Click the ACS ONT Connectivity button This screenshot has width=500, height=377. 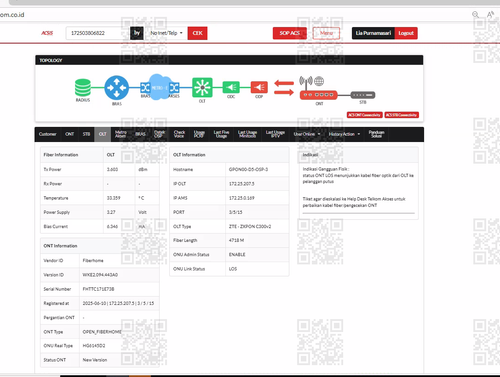tap(364, 115)
